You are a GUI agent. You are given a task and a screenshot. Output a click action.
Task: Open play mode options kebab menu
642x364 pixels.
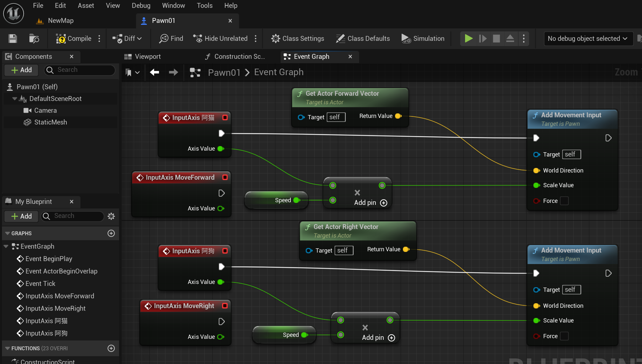pyautogui.click(x=524, y=39)
